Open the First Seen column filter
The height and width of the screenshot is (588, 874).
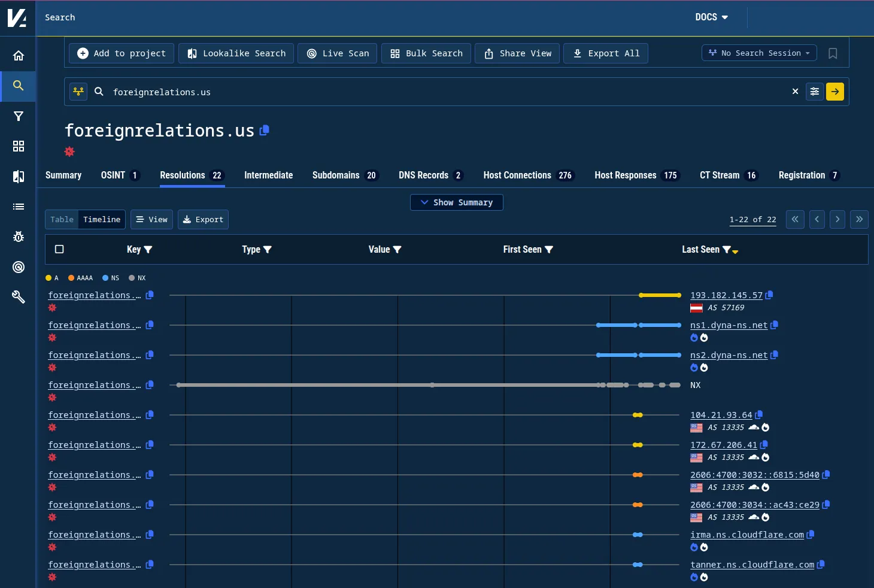tap(549, 250)
